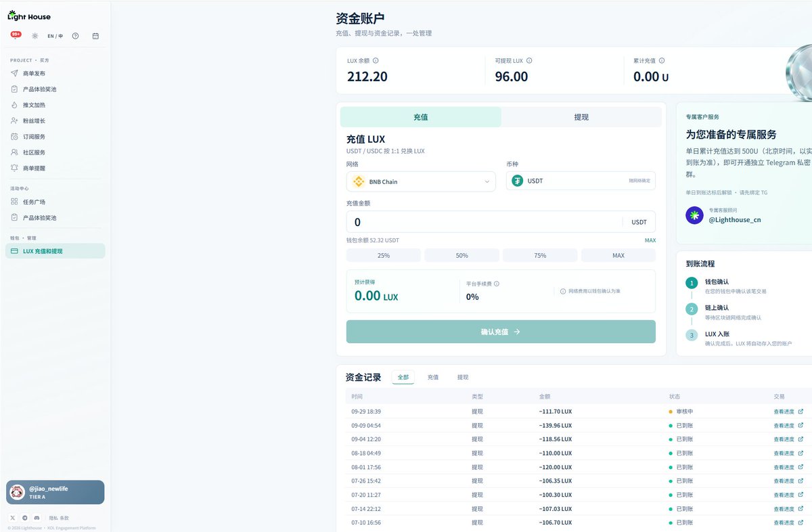Viewport: 812px width, 532px height.
Task: Select the 25% amount button
Action: [x=384, y=255]
